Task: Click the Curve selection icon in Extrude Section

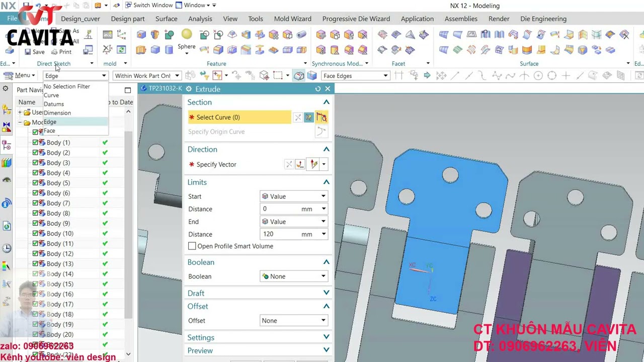Action: coord(321,117)
